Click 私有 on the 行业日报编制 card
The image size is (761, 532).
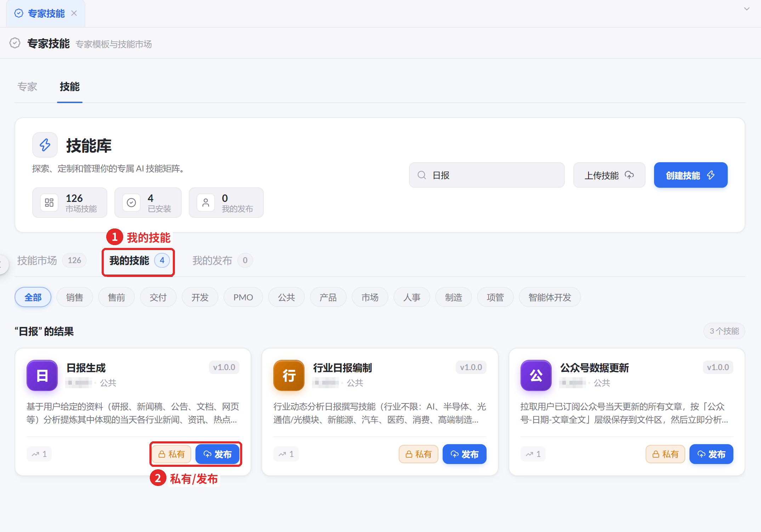[419, 454]
